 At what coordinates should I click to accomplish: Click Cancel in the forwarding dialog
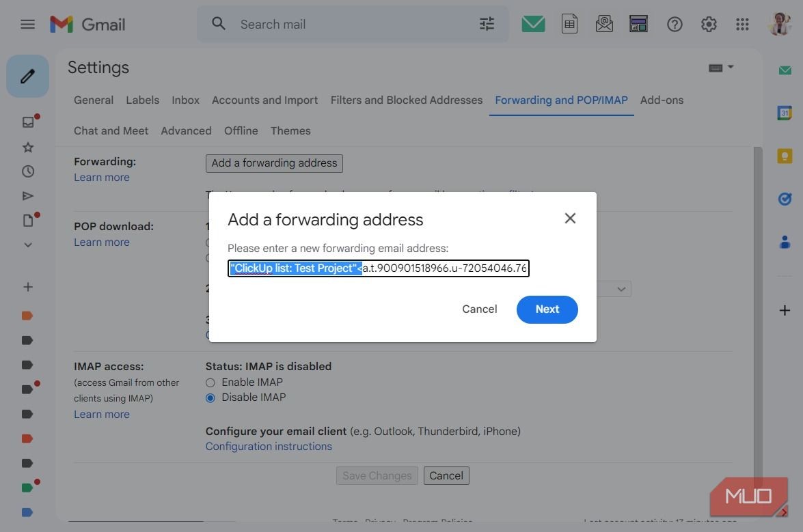(x=479, y=309)
